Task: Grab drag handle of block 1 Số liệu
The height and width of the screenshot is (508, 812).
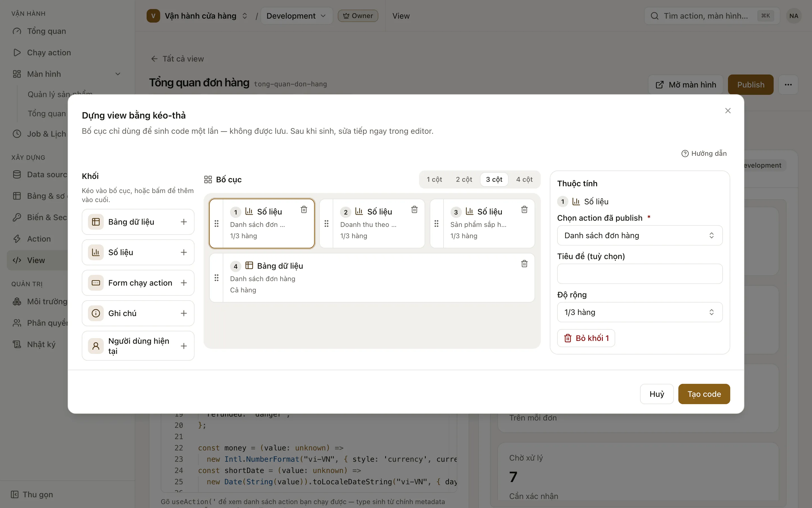Action: coord(217,224)
